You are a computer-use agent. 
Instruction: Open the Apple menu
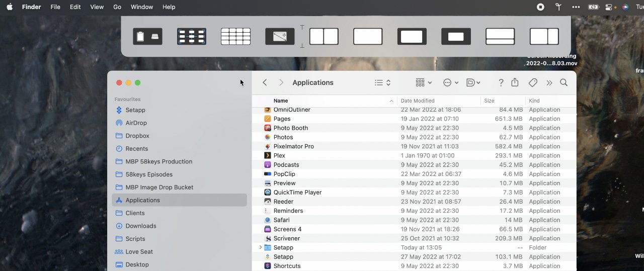point(9,7)
